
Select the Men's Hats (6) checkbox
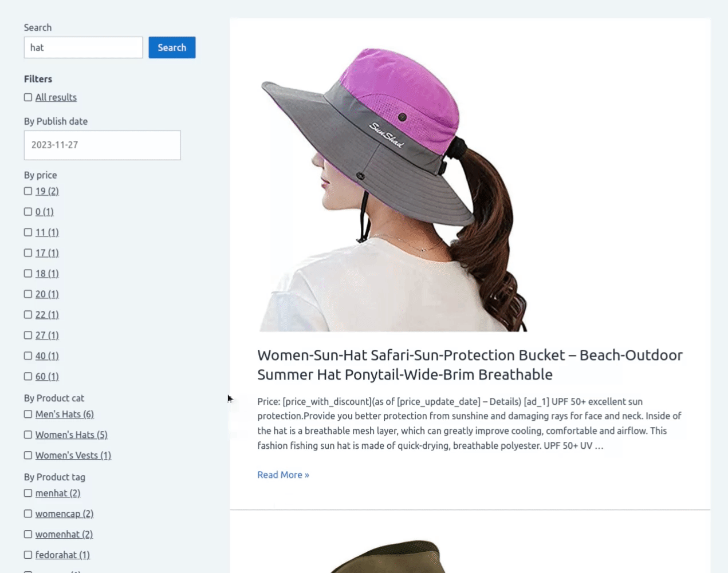click(x=28, y=414)
